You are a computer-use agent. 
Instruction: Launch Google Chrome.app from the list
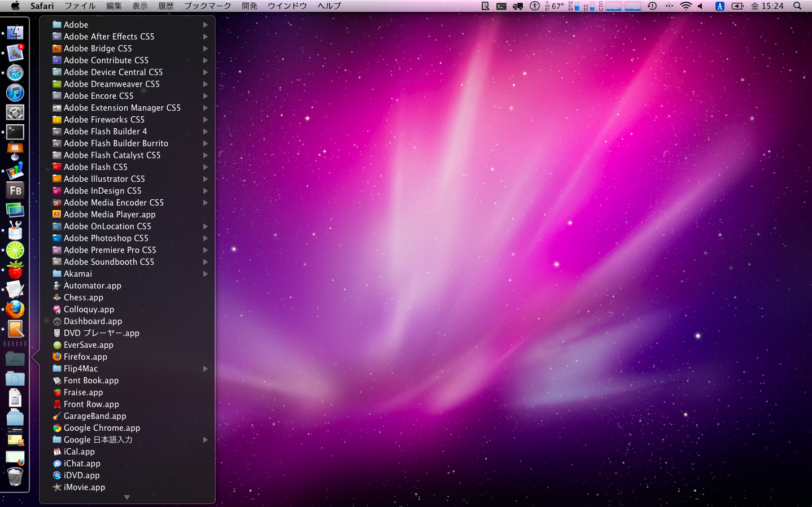102,428
